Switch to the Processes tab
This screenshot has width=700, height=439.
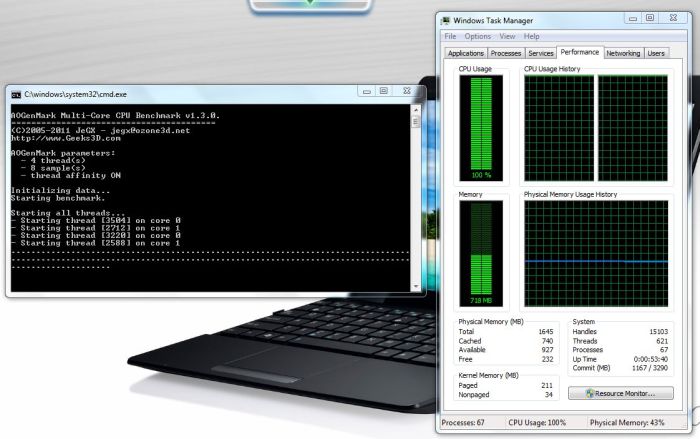(x=506, y=53)
